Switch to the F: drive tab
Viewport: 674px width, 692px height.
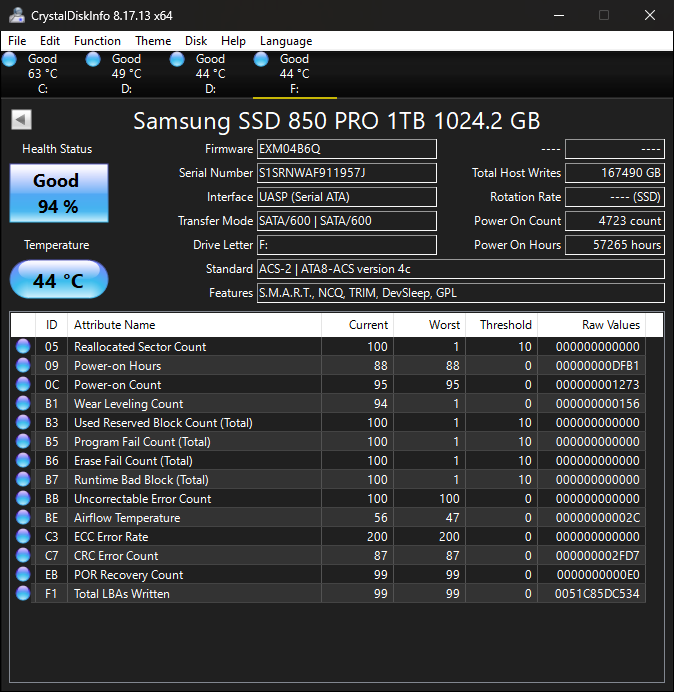294,74
